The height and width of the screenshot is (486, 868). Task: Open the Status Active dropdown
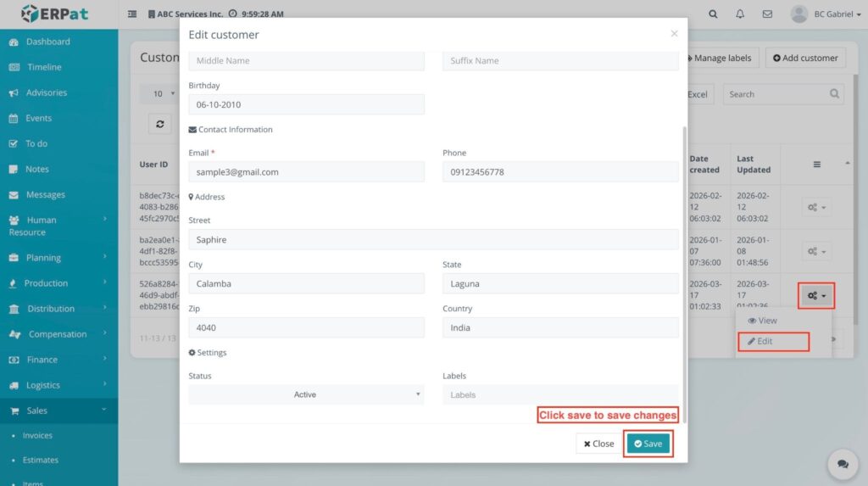[x=306, y=394]
